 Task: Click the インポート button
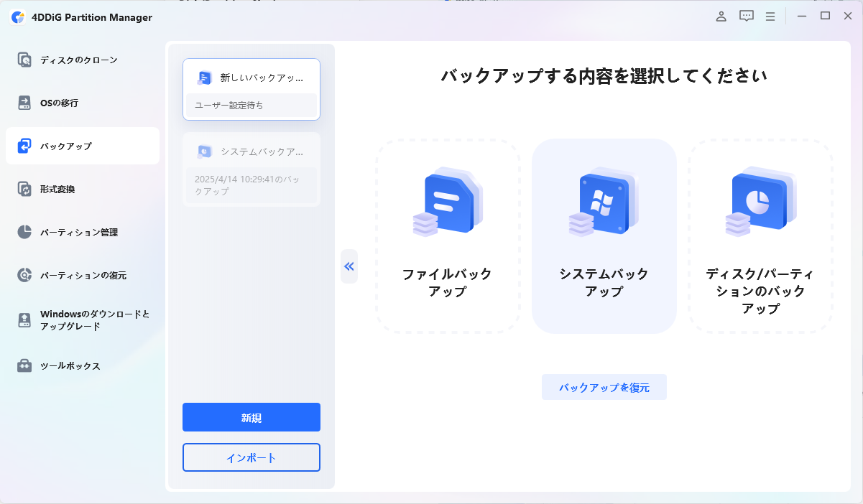251,457
